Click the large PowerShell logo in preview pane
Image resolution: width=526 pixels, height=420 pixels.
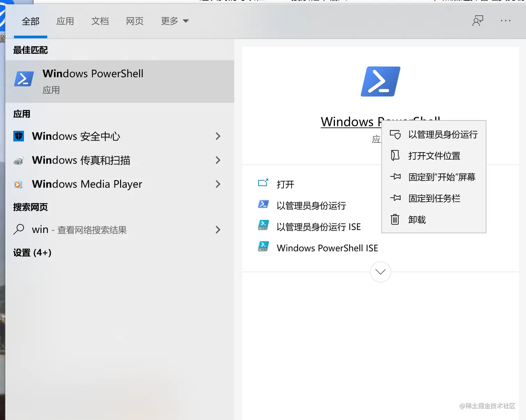point(381,81)
